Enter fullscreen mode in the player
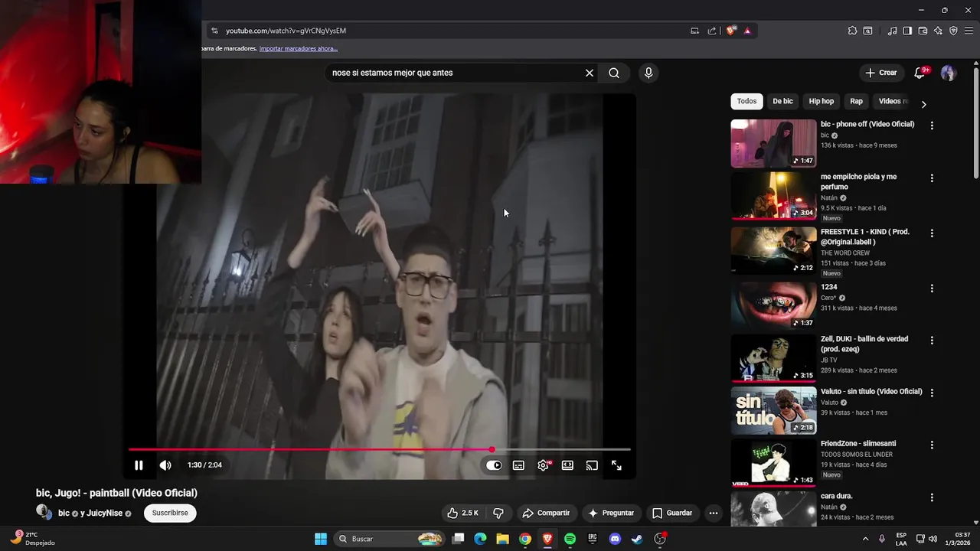 point(616,465)
